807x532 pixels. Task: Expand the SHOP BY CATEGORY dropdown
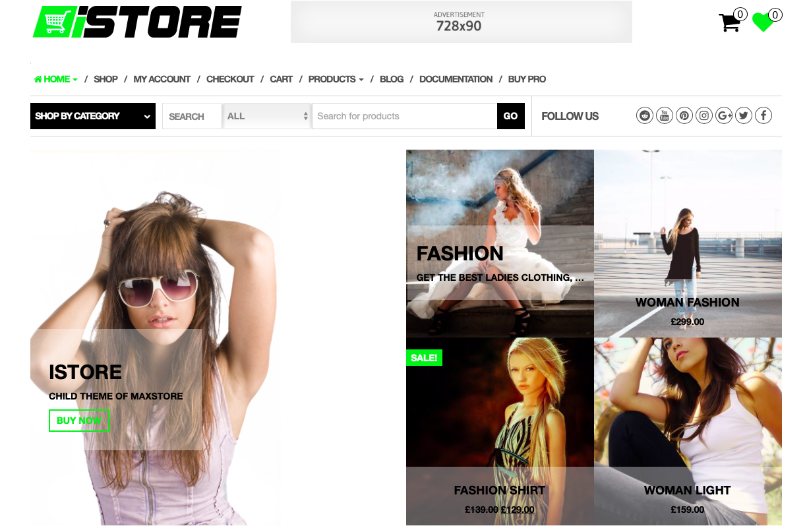click(x=92, y=115)
